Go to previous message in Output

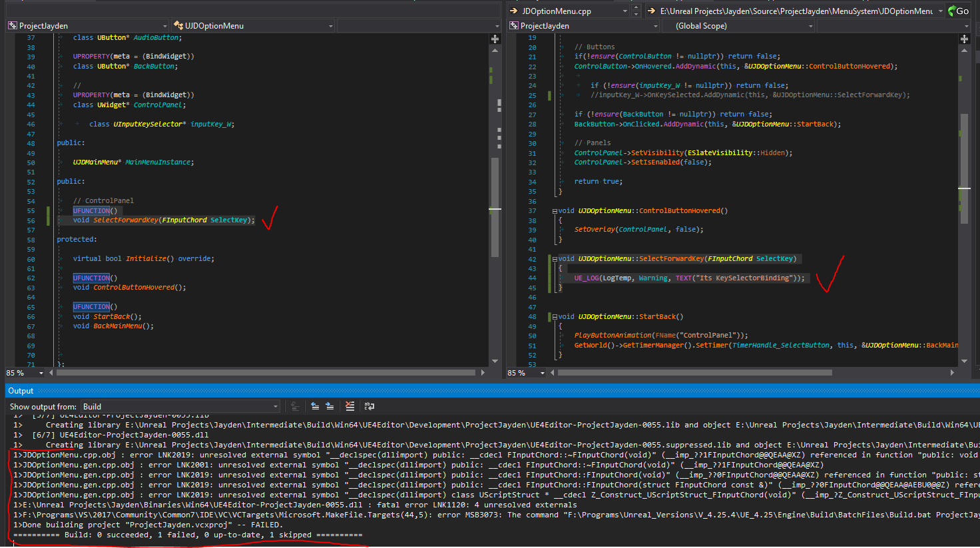(x=315, y=406)
